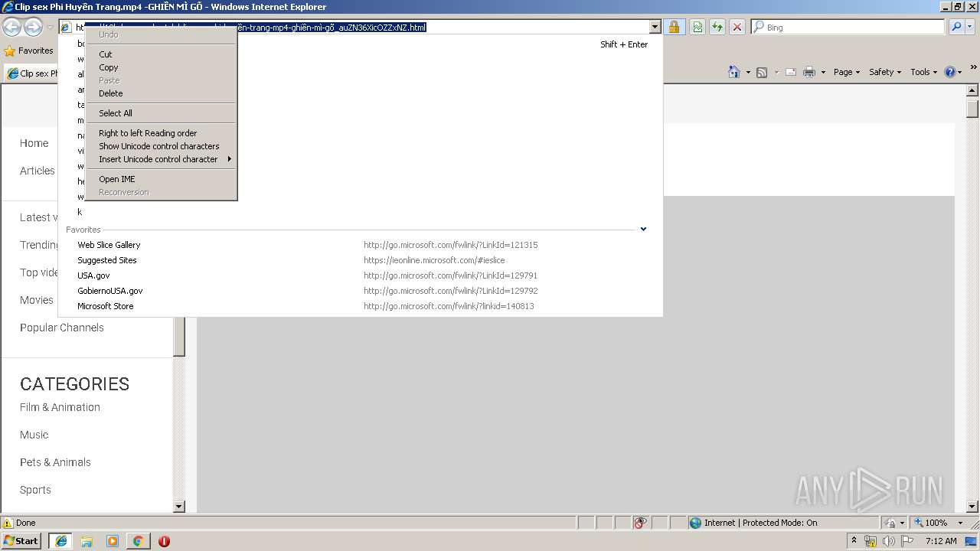
Task: Click the clock showing 7:12 AM
Action: click(941, 541)
